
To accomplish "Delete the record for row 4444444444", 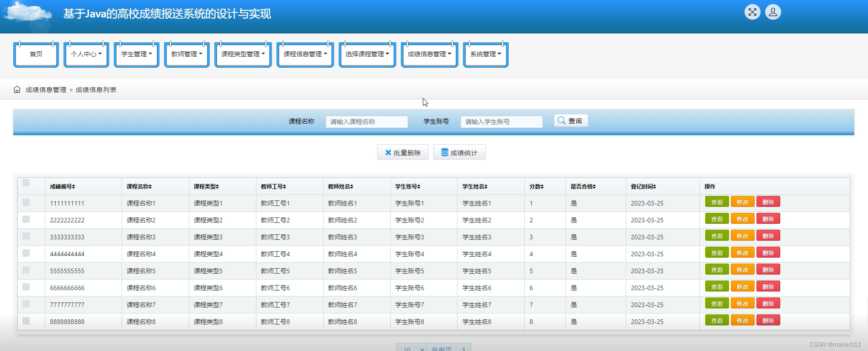I will point(768,253).
